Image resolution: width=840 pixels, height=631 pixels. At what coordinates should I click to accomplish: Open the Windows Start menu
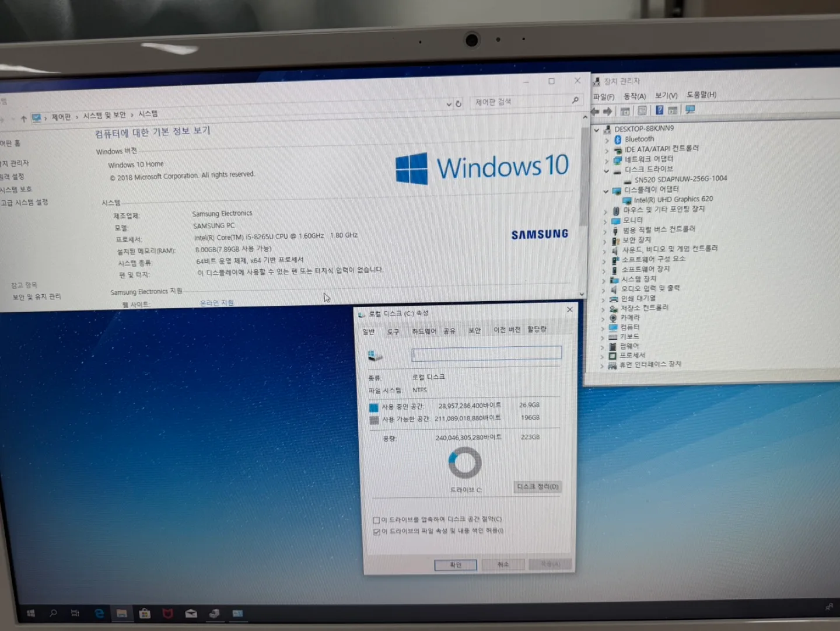click(x=31, y=613)
